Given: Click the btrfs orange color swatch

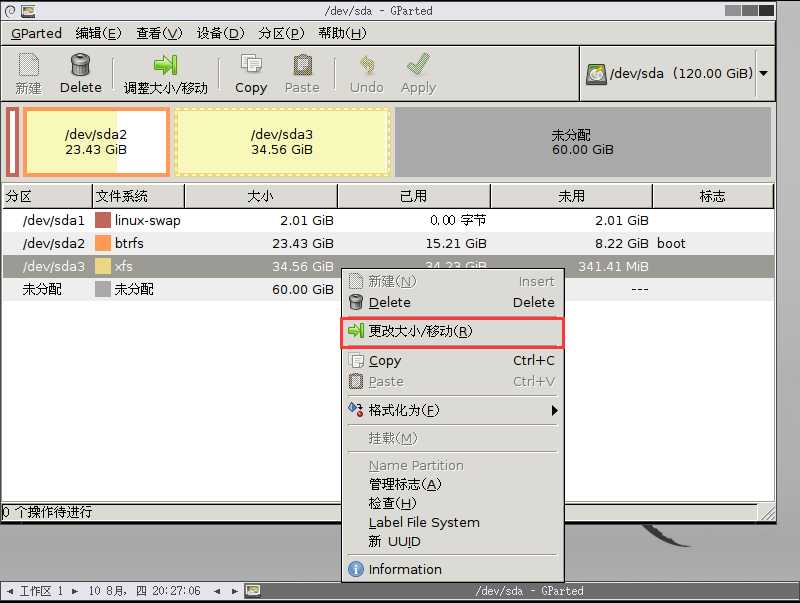Looking at the screenshot, I should coord(103,243).
